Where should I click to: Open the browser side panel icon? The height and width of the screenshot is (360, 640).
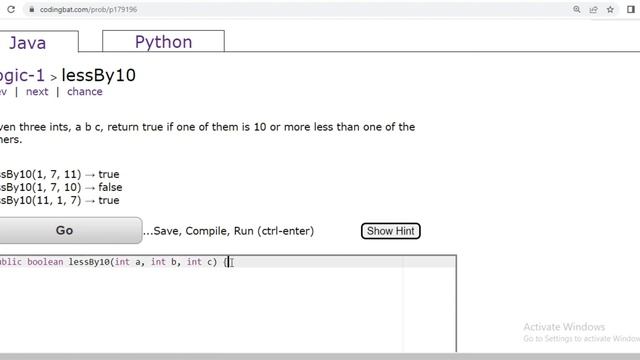[631, 9]
